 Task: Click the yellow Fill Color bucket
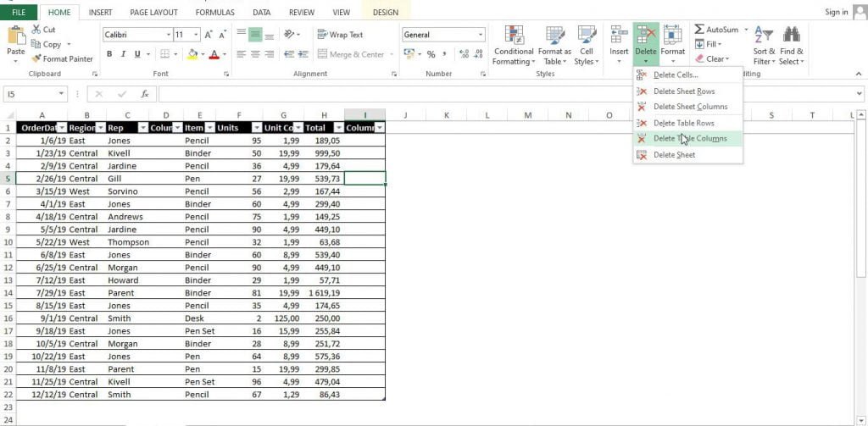pyautogui.click(x=192, y=54)
